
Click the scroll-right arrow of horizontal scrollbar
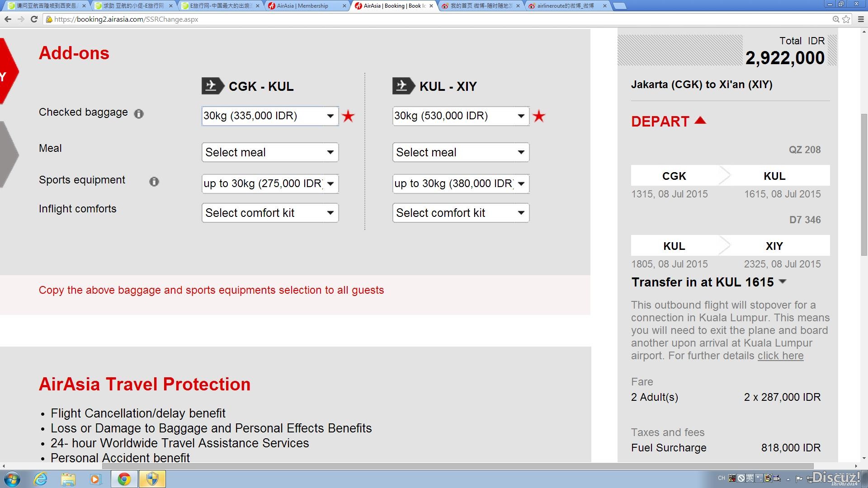click(856, 466)
